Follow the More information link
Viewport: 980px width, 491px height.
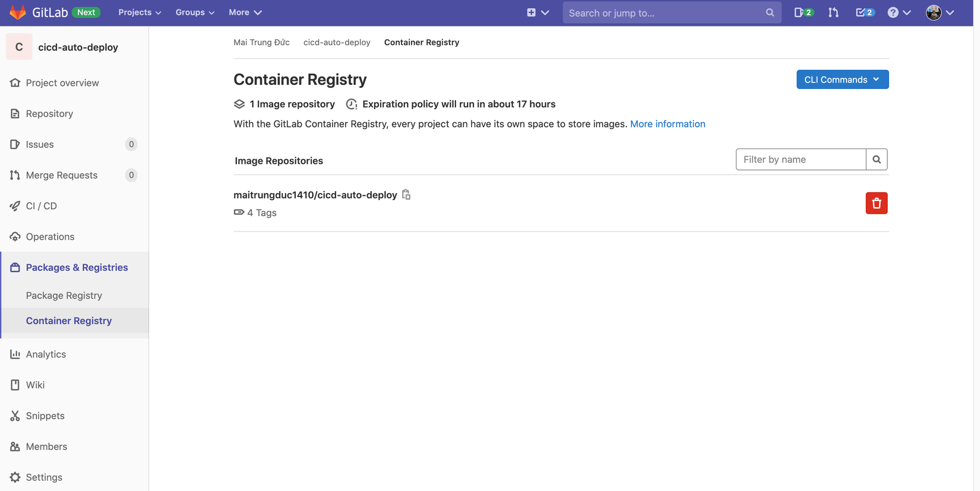coord(668,124)
